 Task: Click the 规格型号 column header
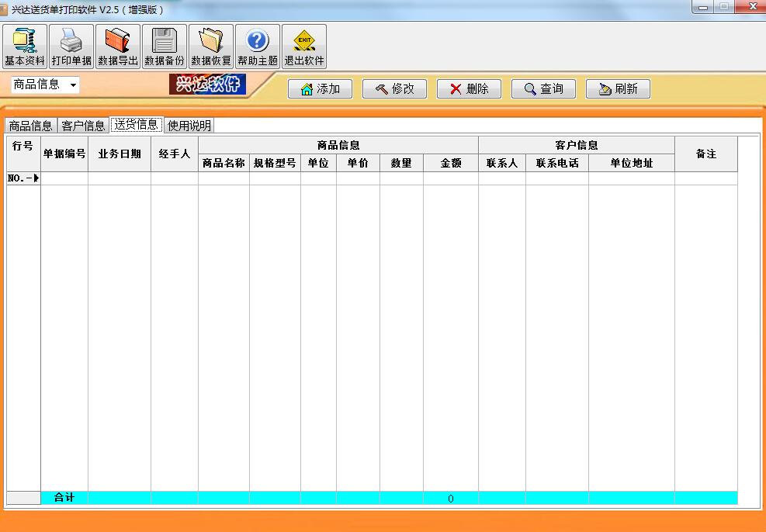(275, 163)
